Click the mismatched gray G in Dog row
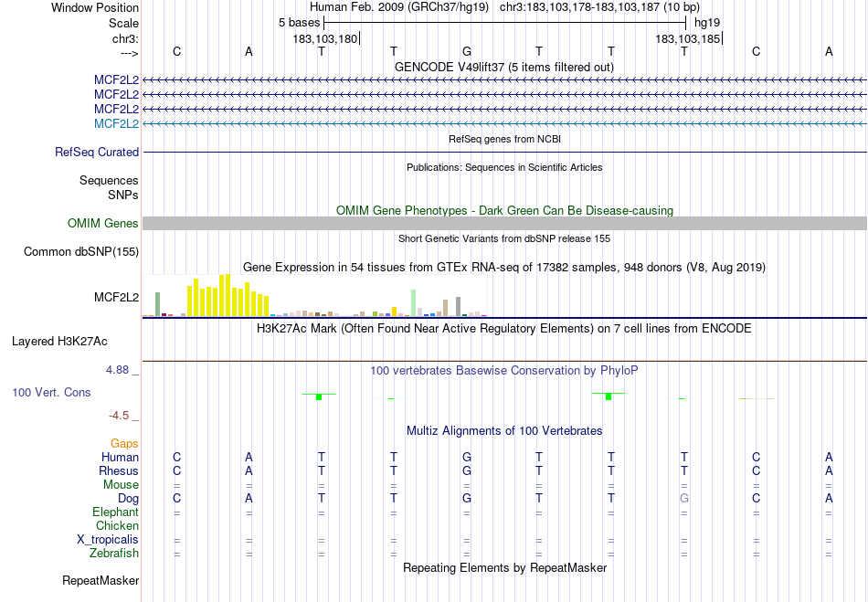This screenshot has width=868, height=602. [x=684, y=498]
